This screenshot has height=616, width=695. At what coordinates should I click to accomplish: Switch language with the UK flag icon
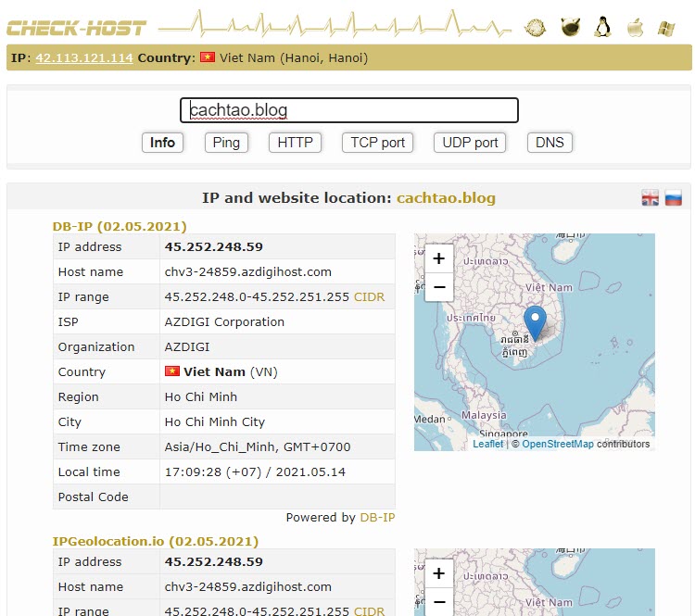pos(650,197)
